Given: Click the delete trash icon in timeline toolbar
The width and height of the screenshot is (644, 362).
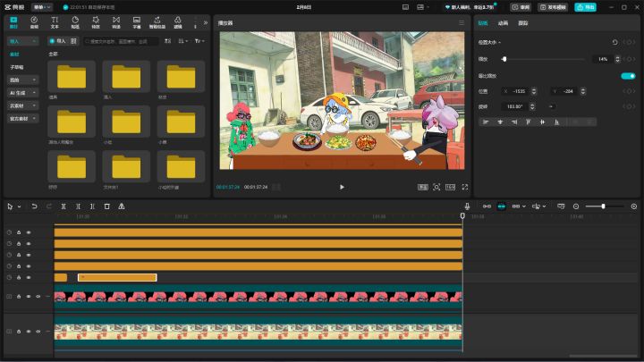Looking at the screenshot, I should click(x=106, y=206).
